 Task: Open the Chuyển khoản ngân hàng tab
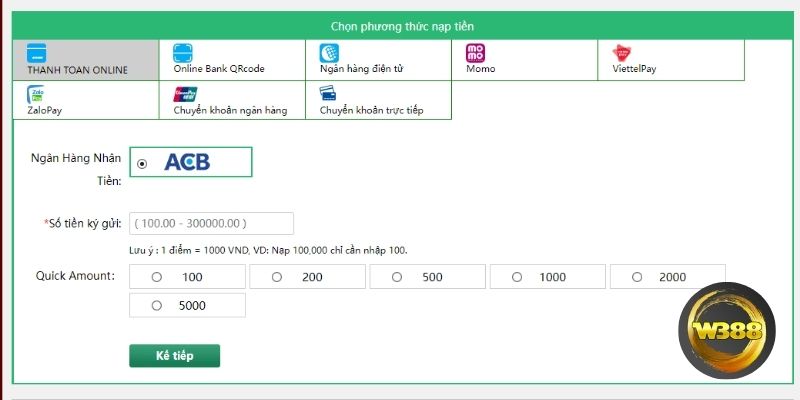pos(232,100)
